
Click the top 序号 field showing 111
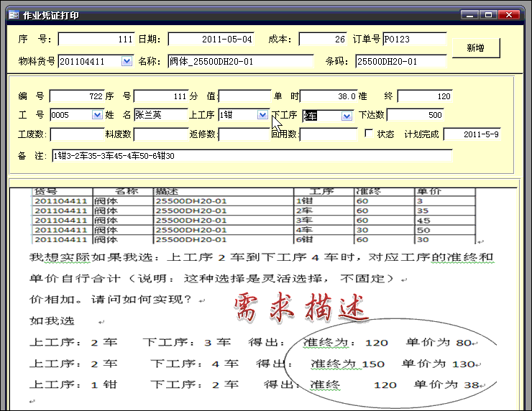(96, 40)
